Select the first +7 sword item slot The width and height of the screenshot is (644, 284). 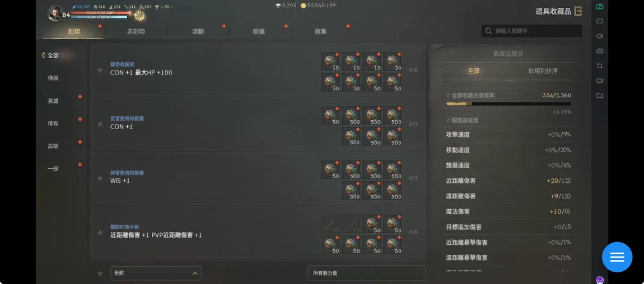coord(330,224)
